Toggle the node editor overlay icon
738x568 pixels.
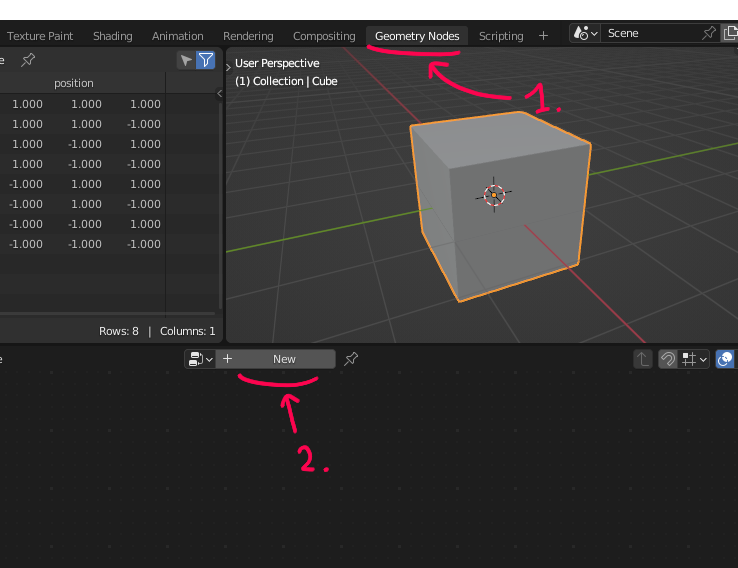coord(726,359)
